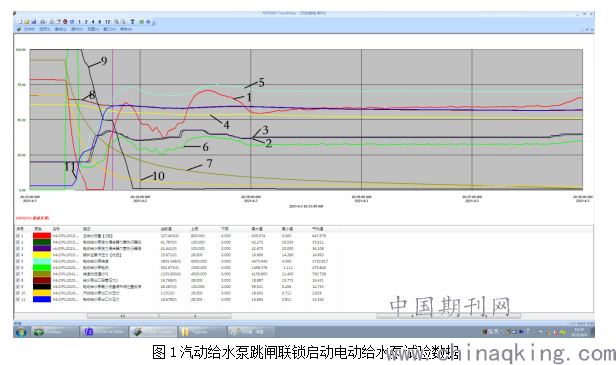
Task: Click the blue help icon in toolbar
Action: coord(148,22)
